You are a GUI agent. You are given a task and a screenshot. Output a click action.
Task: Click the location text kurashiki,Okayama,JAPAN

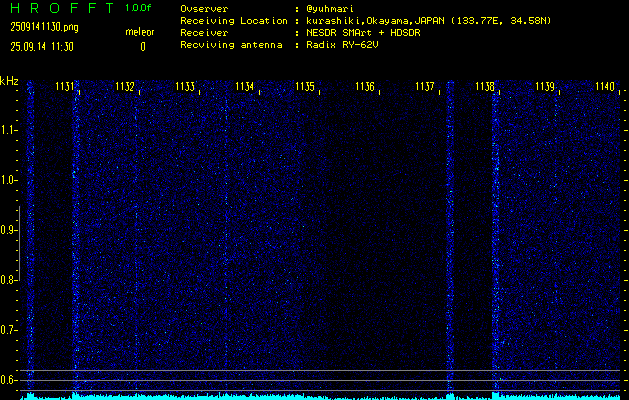click(375, 21)
